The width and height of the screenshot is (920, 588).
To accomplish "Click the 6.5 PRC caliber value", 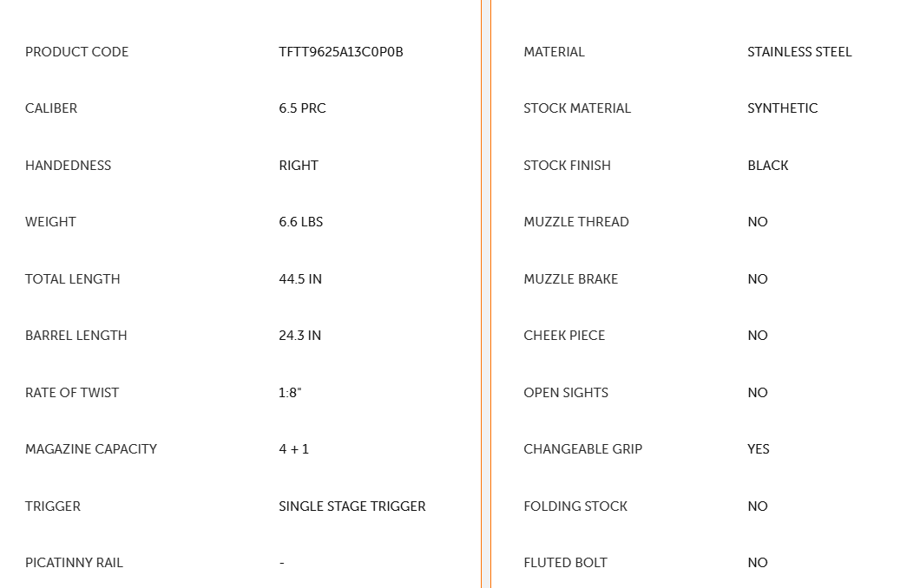I will tap(302, 108).
